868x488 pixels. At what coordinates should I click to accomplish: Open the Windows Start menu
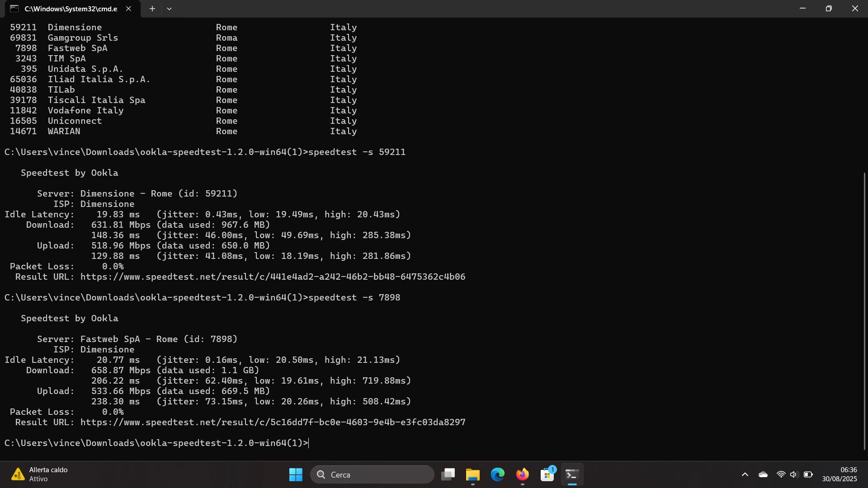coord(296,474)
